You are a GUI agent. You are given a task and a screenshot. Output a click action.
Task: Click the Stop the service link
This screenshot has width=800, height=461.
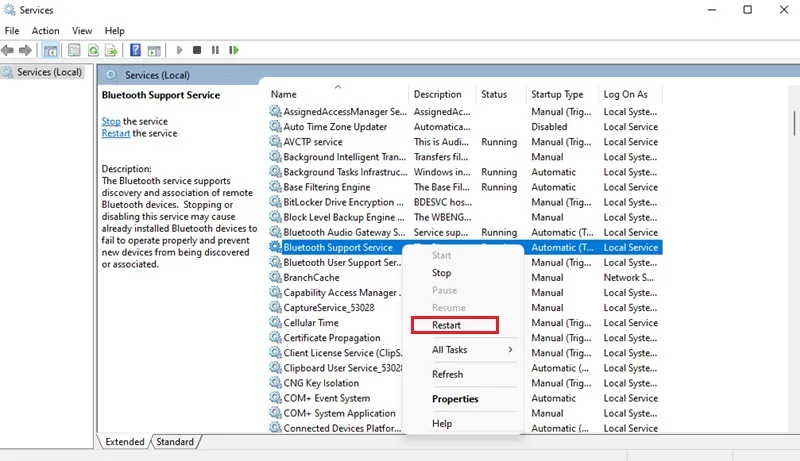(111, 121)
